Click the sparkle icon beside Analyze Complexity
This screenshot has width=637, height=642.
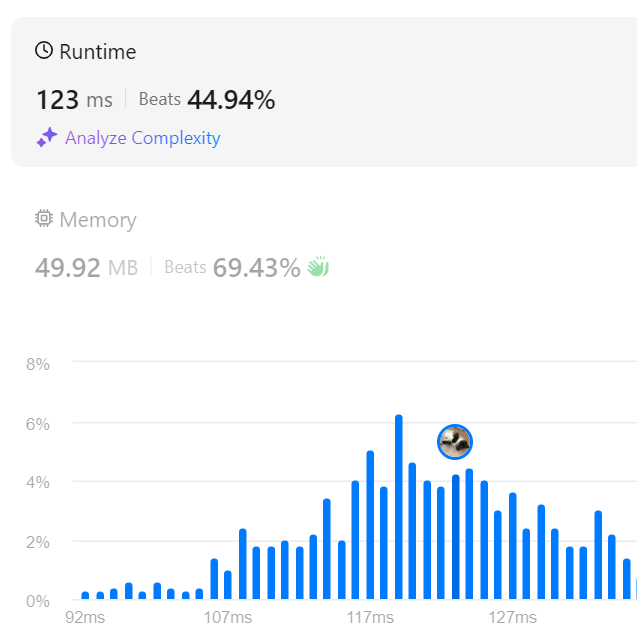47,137
